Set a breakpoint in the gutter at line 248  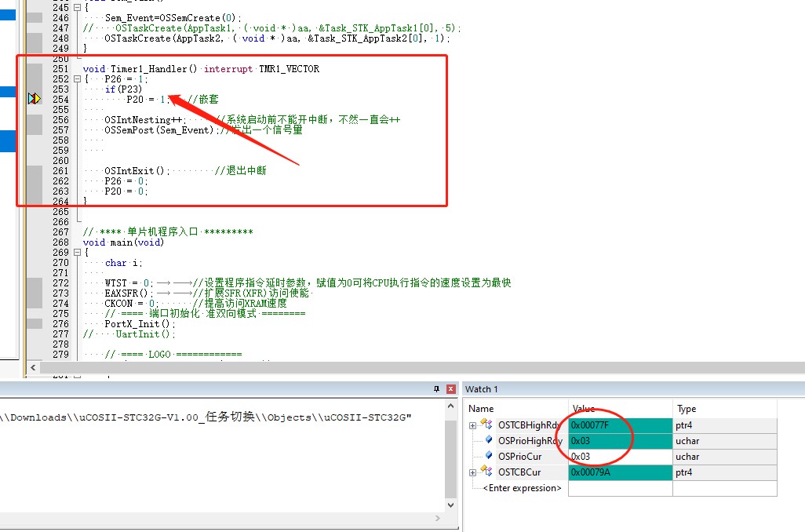pyautogui.click(x=35, y=38)
